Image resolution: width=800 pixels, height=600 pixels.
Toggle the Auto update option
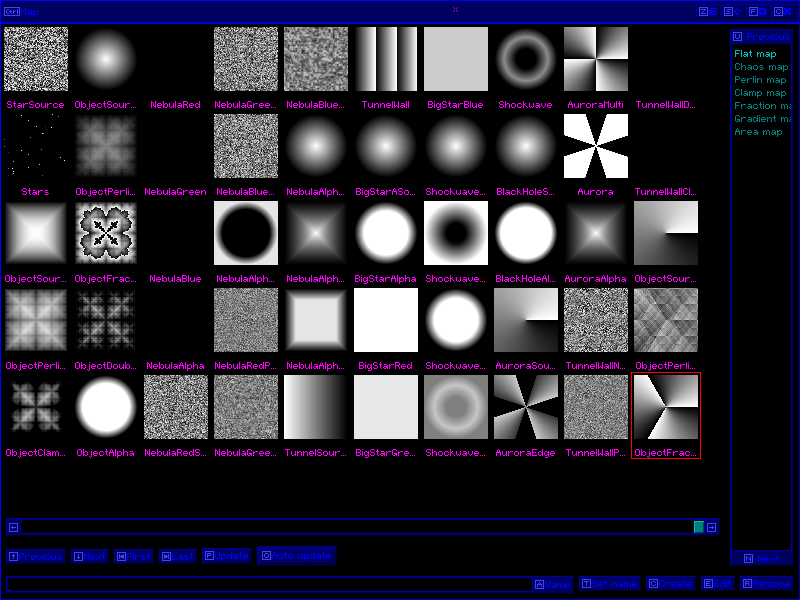297,556
